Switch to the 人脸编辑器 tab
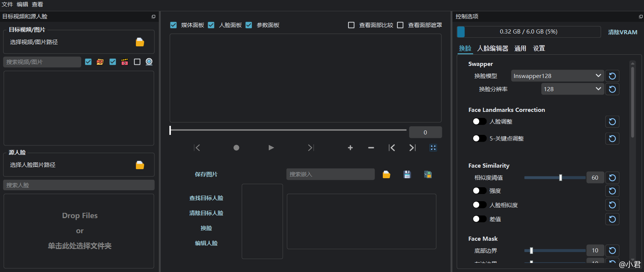 click(x=492, y=48)
